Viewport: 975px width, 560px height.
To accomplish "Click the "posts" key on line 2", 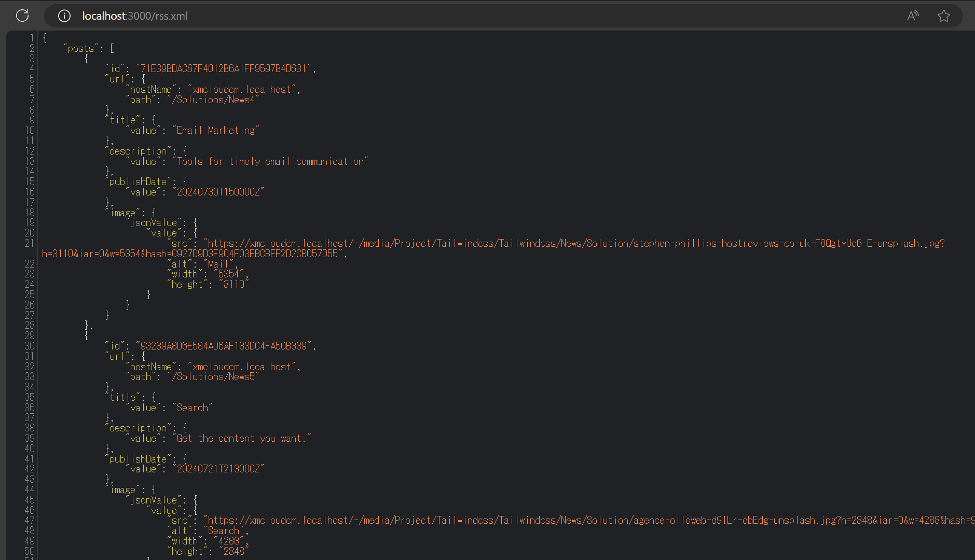I will coord(81,49).
